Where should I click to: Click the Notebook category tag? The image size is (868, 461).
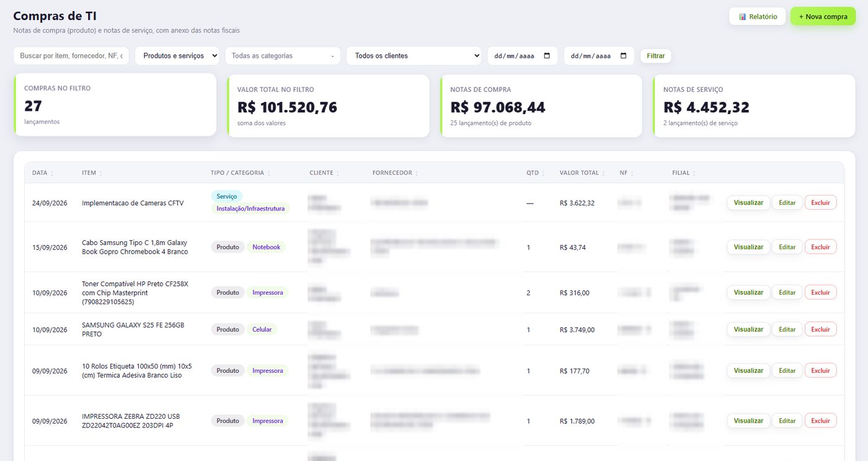point(266,247)
